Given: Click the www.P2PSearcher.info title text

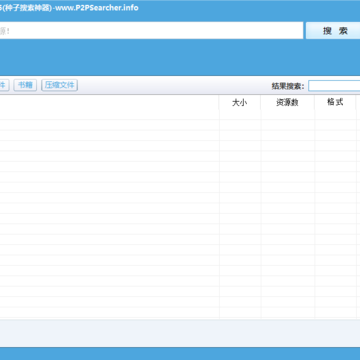Looking at the screenshot, I should [97, 8].
